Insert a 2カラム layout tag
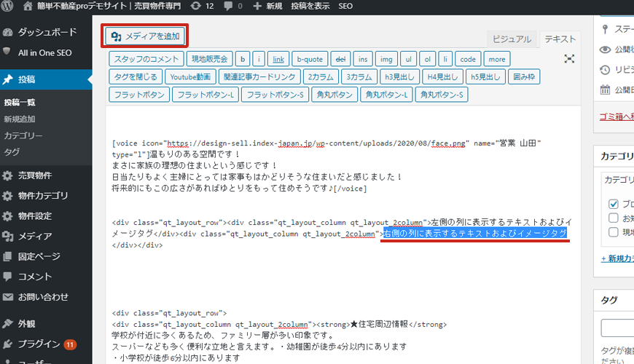 (x=320, y=76)
